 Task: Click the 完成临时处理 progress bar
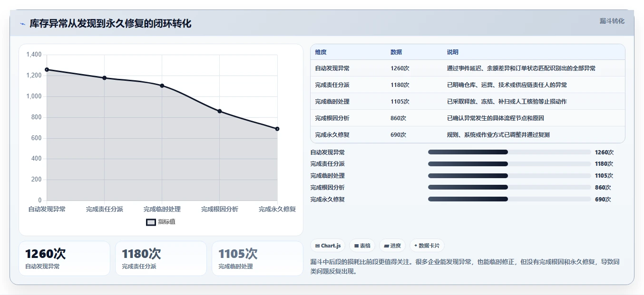pos(509,176)
